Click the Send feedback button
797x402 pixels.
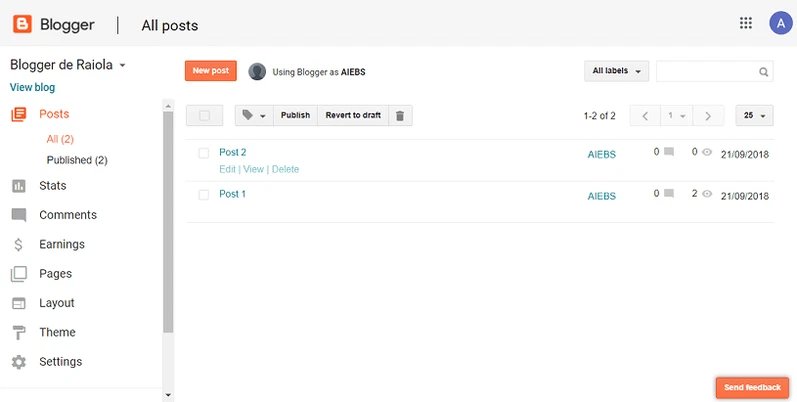click(x=752, y=388)
